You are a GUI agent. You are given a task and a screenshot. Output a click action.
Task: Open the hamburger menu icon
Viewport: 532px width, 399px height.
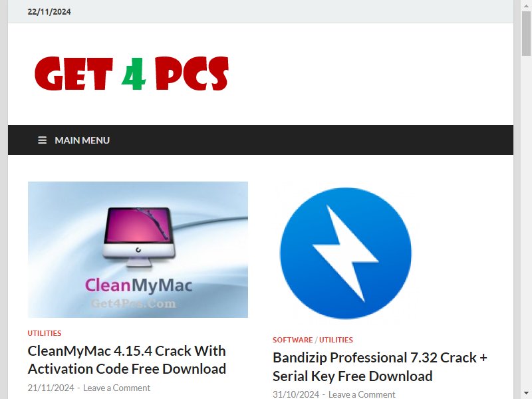click(42, 140)
